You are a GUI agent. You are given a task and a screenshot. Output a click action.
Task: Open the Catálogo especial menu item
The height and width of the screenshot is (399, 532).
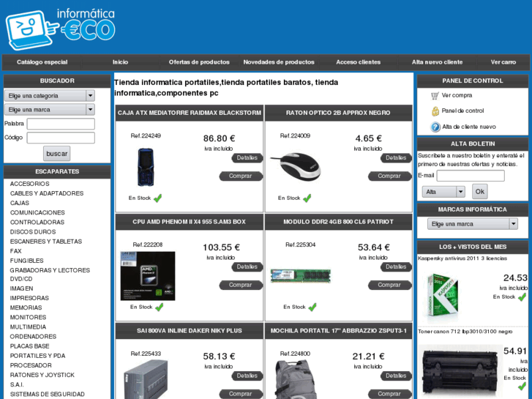pos(42,62)
